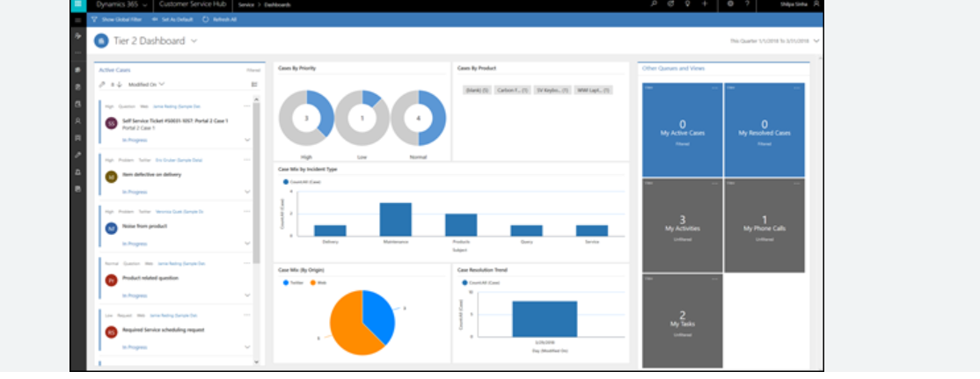
Task: Open more options on Self Service Ticket card
Action: (x=247, y=106)
